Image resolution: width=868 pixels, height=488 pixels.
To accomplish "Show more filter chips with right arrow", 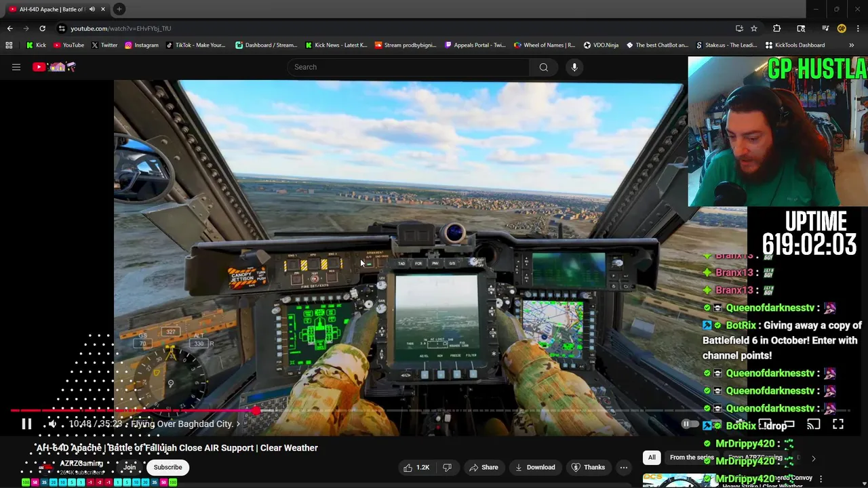I will (814, 458).
